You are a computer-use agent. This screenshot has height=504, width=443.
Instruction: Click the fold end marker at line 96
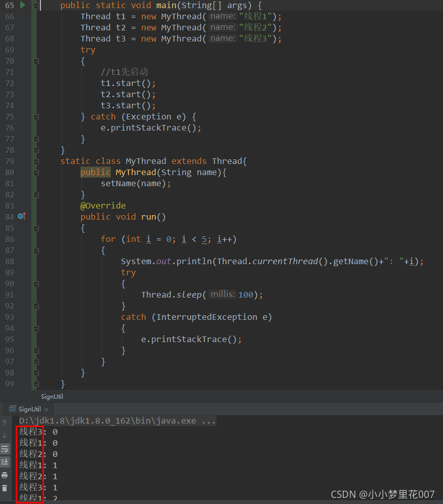pyautogui.click(x=36, y=350)
